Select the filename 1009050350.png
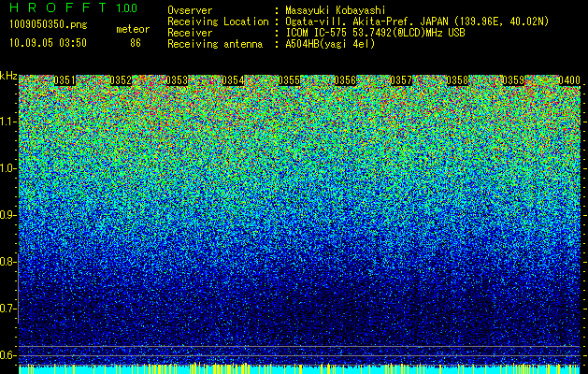This screenshot has width=588, height=374. coord(49,25)
